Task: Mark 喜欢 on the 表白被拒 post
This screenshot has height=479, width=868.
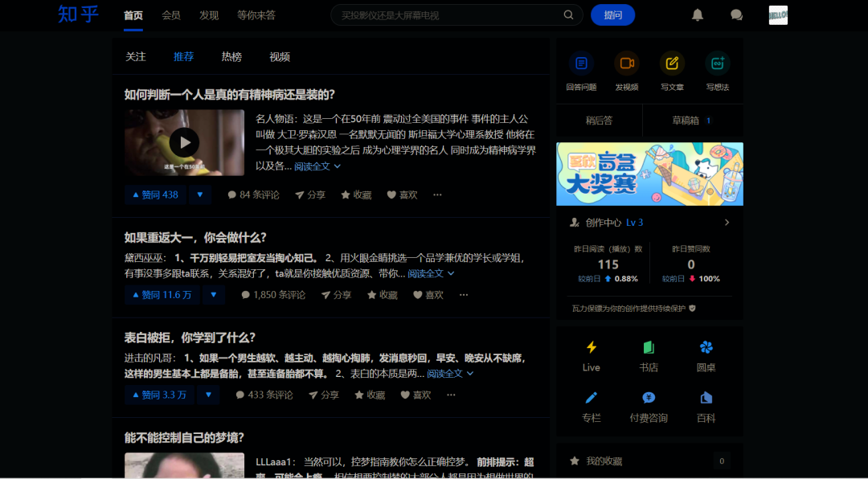Action: coord(416,395)
